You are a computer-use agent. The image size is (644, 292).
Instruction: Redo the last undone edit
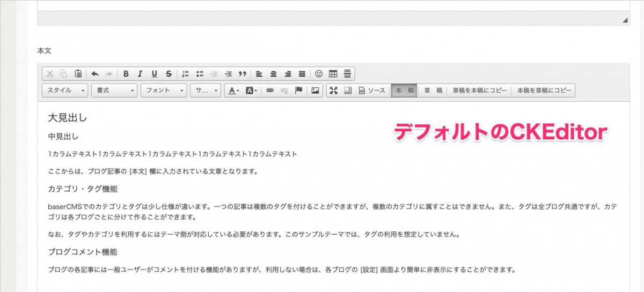pos(109,74)
